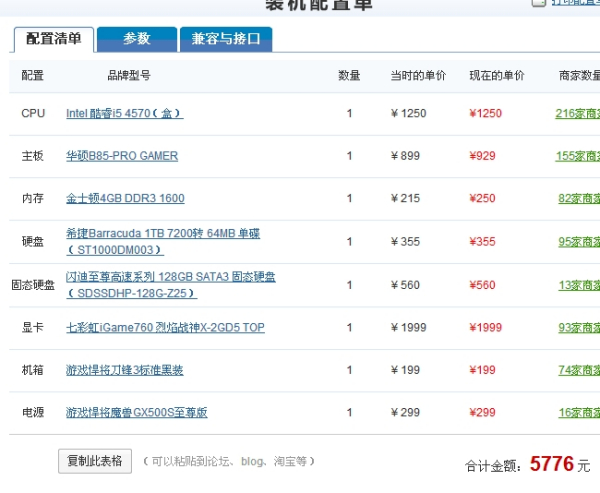View 13家商家 sellers for SSD
Viewport: 600px width, 493px height.
579,285
